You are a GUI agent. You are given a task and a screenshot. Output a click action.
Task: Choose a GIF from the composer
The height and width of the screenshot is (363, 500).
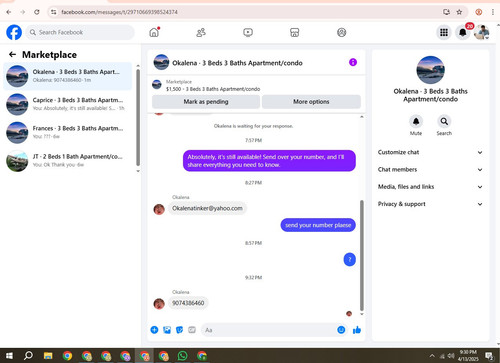(192, 330)
